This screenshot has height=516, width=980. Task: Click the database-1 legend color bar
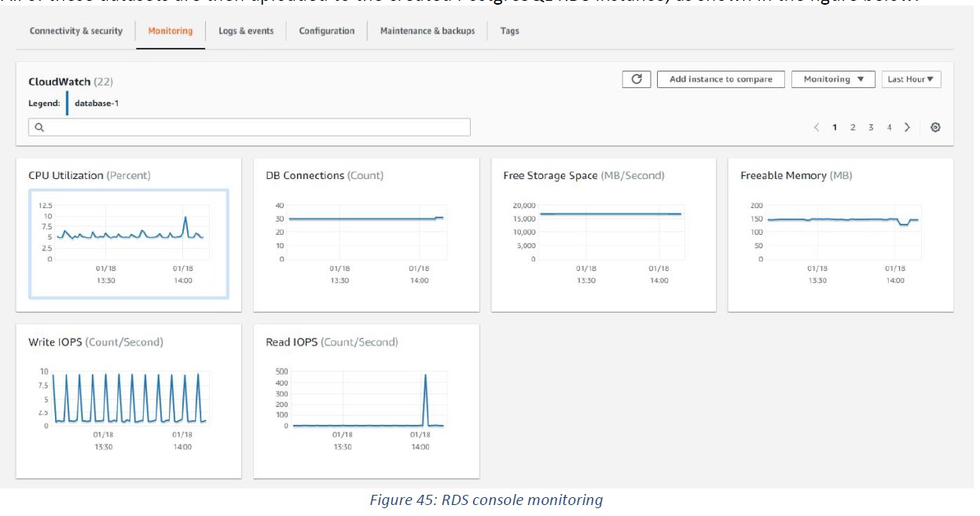pos(67,103)
